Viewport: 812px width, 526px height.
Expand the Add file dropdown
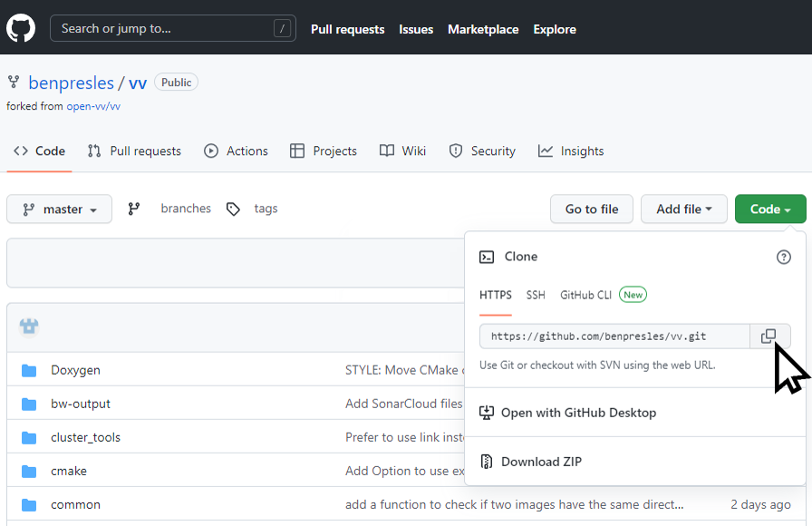click(x=684, y=209)
